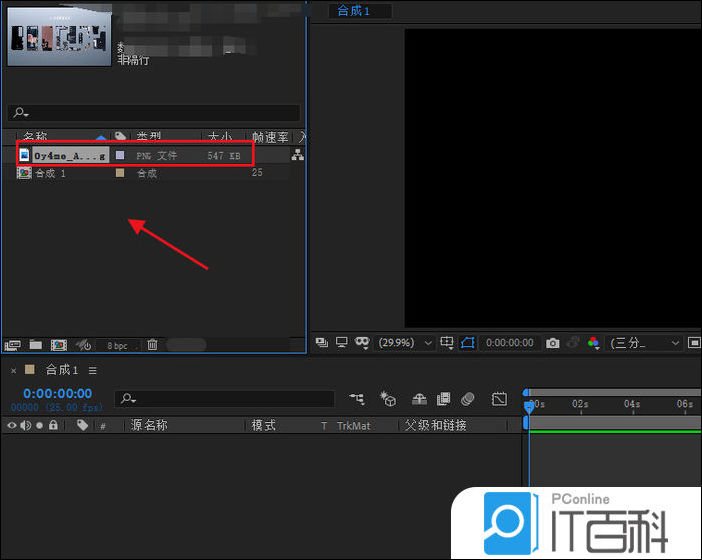The width and height of the screenshot is (702, 560).
Task: Switch to the 合成 1 viewer tab
Action: [x=354, y=11]
